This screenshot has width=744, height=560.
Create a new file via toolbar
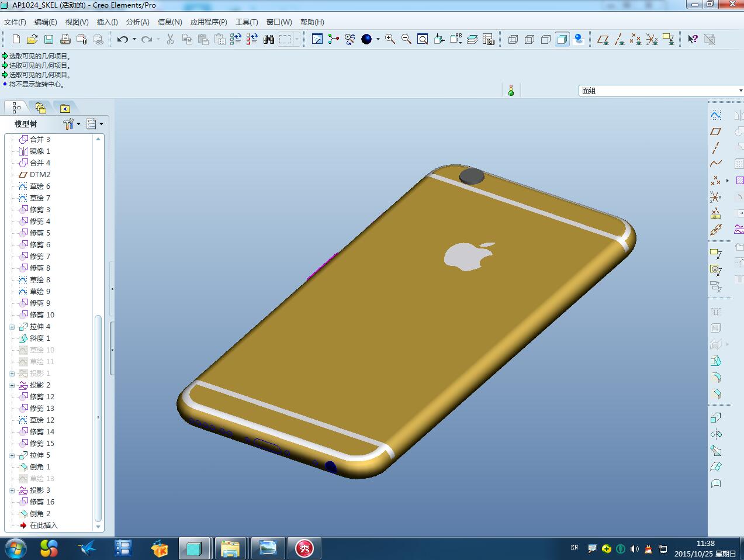16,39
